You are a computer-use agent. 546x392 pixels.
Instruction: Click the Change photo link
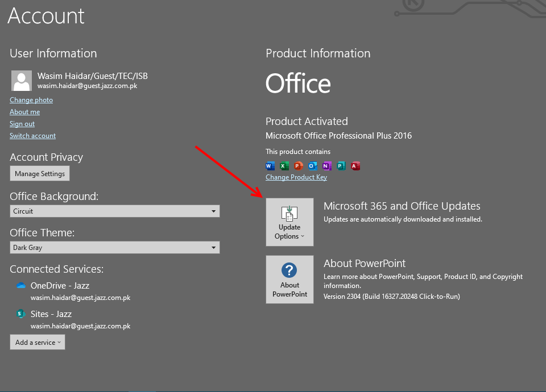click(x=31, y=100)
